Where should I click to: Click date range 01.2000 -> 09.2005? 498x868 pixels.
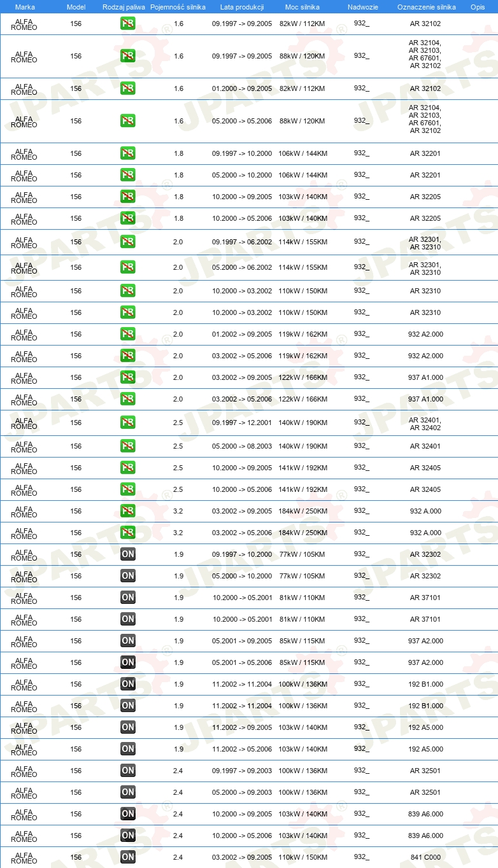tap(242, 88)
